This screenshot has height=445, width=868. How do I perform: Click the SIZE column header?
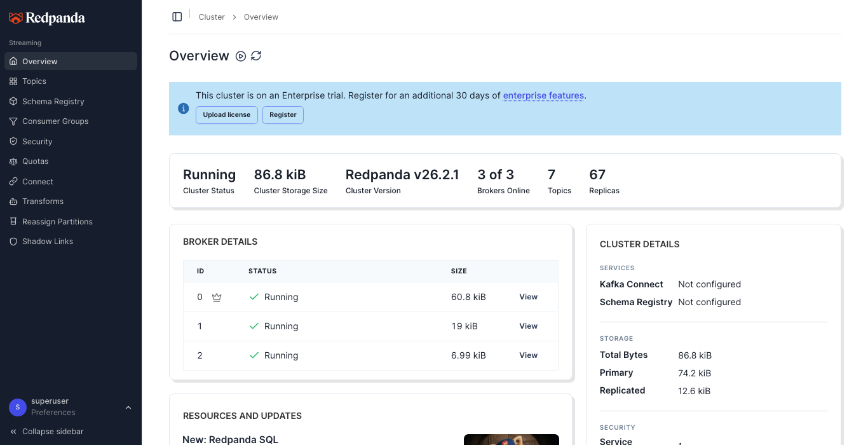(x=459, y=271)
